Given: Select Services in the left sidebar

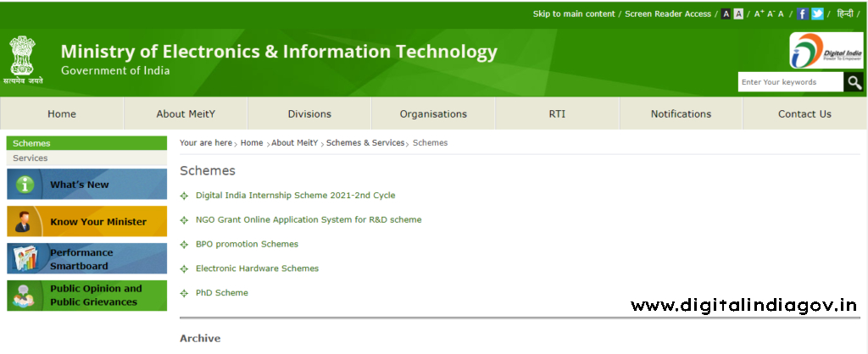Looking at the screenshot, I should pyautogui.click(x=87, y=158).
